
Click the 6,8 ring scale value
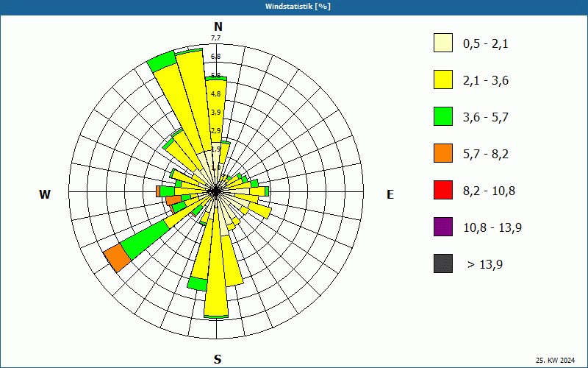point(215,57)
